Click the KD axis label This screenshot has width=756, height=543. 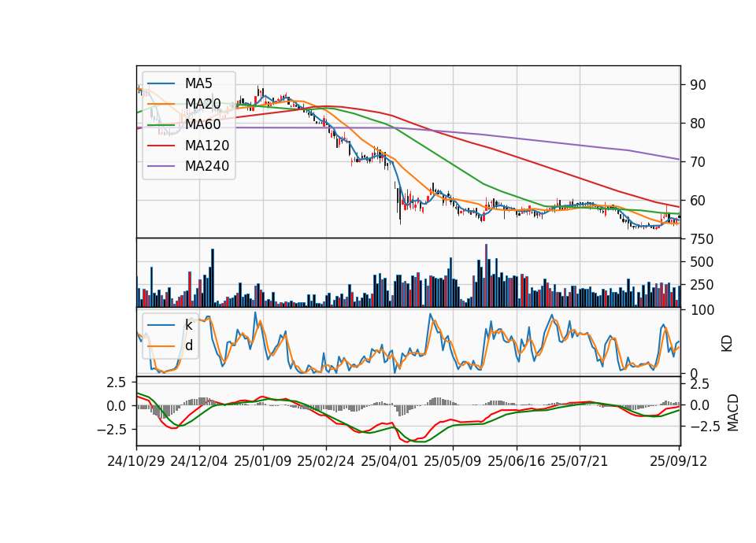pyautogui.click(x=727, y=343)
